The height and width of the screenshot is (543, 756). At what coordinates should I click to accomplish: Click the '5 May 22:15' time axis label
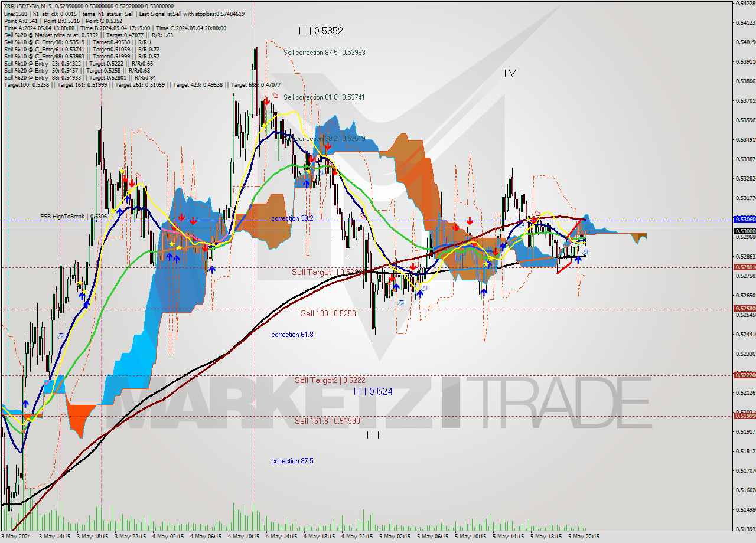[x=584, y=537]
